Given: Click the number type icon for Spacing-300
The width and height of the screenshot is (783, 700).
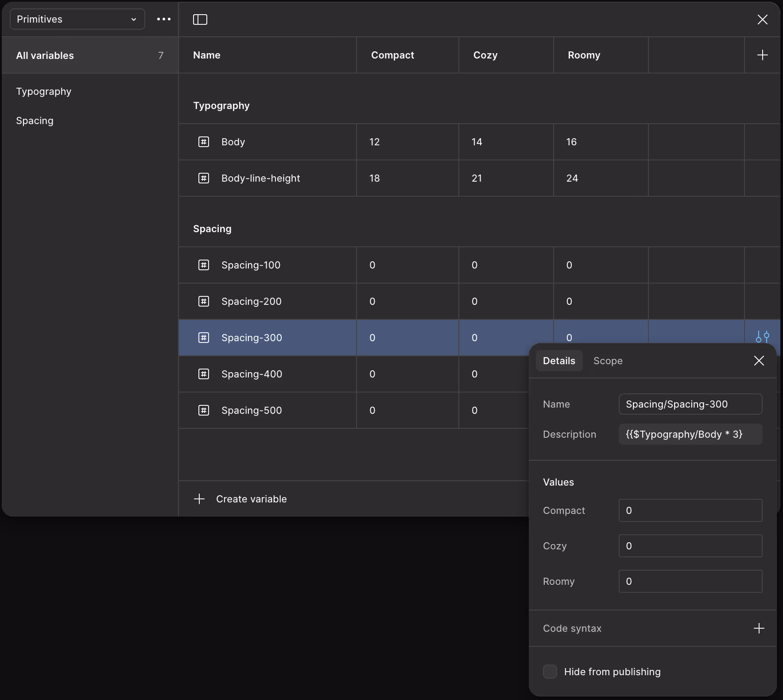Looking at the screenshot, I should click(204, 338).
